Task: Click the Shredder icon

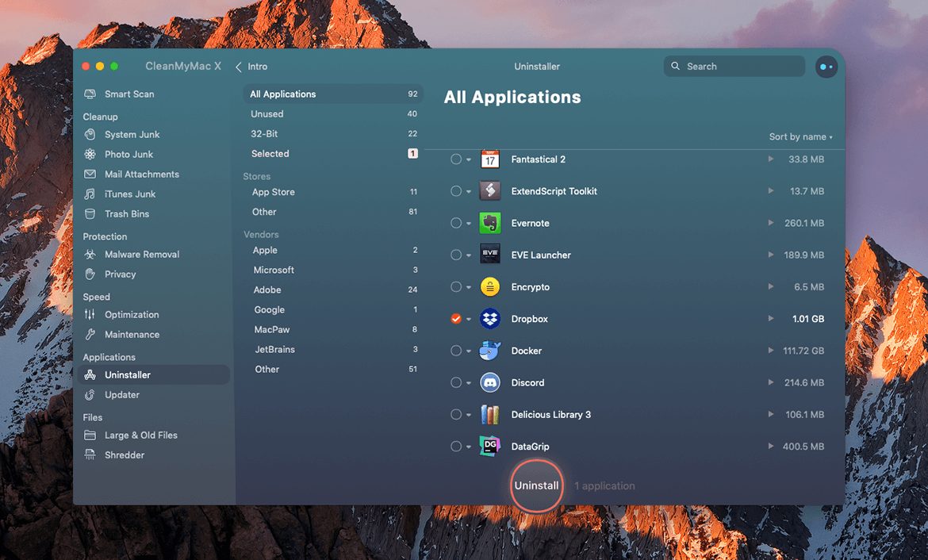Action: tap(90, 455)
